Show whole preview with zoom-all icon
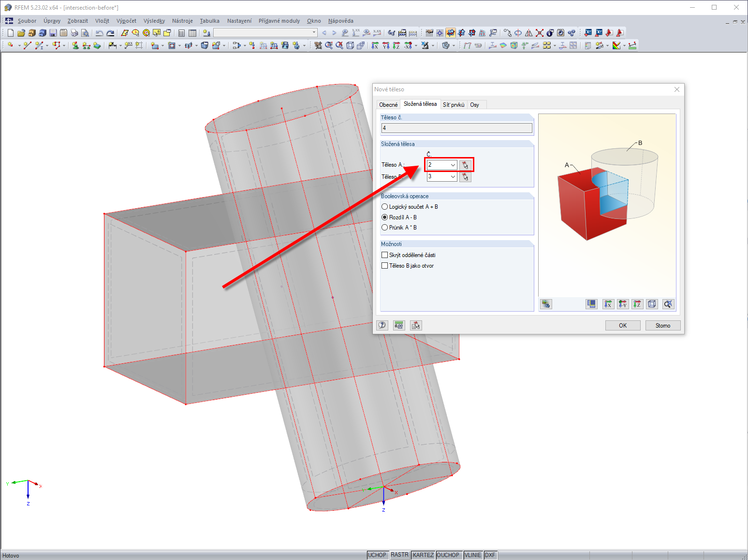The width and height of the screenshot is (748, 560). click(668, 304)
